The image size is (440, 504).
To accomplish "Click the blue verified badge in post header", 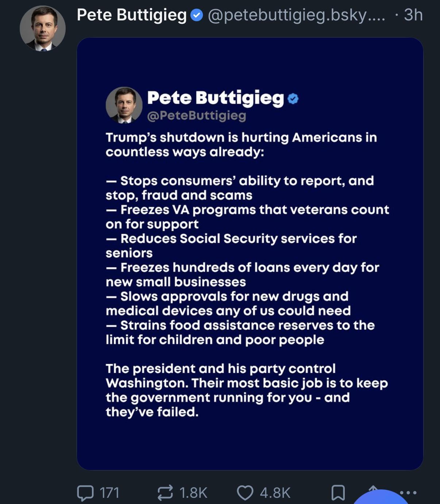I will coord(197,15).
